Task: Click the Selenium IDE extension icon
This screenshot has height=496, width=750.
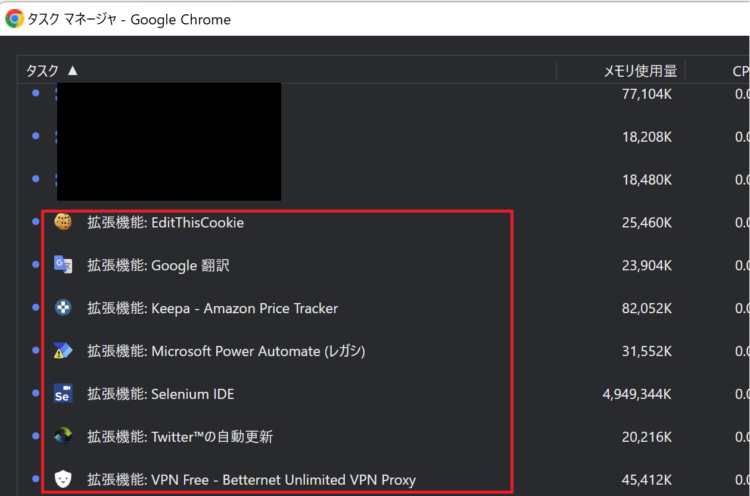Action: pyautogui.click(x=63, y=393)
